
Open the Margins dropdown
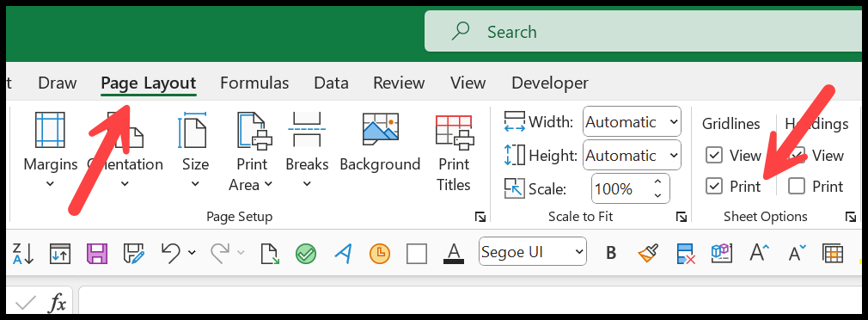[51, 150]
